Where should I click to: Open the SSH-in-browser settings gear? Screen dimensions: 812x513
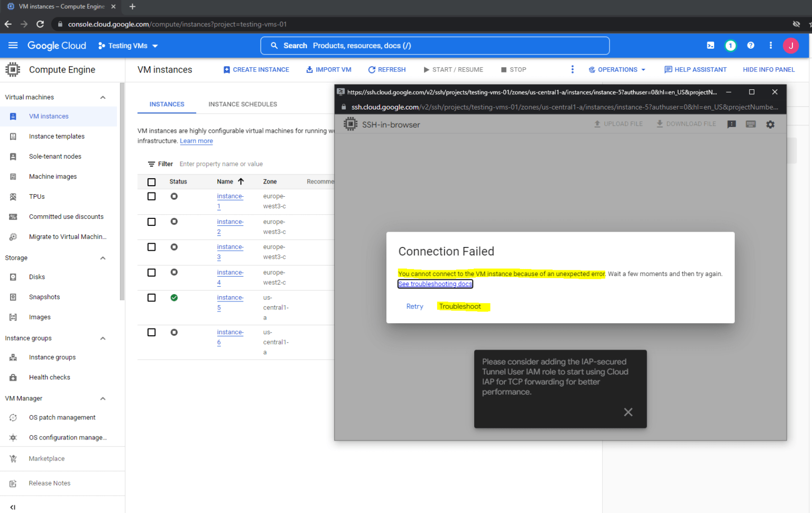tap(770, 124)
